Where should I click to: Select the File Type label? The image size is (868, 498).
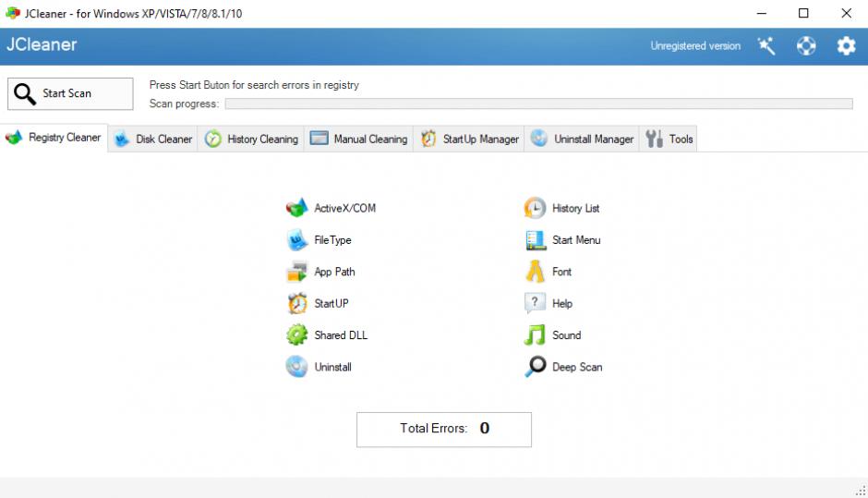(x=332, y=240)
